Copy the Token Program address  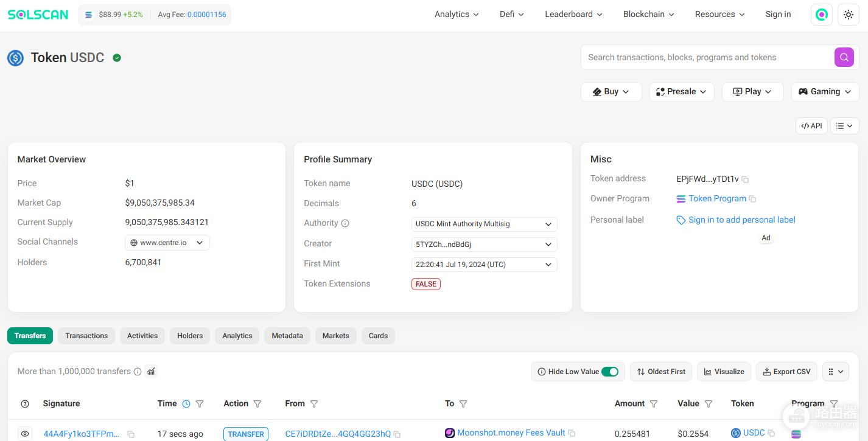[752, 199]
